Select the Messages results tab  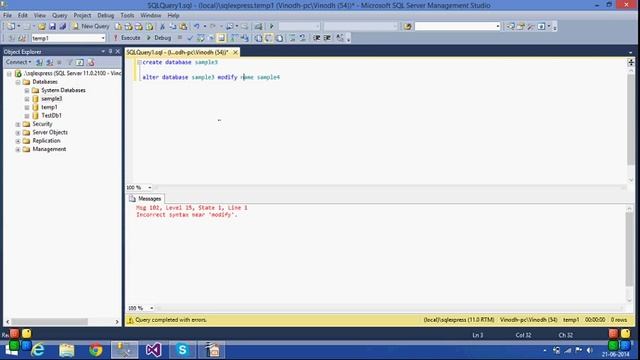(x=146, y=199)
